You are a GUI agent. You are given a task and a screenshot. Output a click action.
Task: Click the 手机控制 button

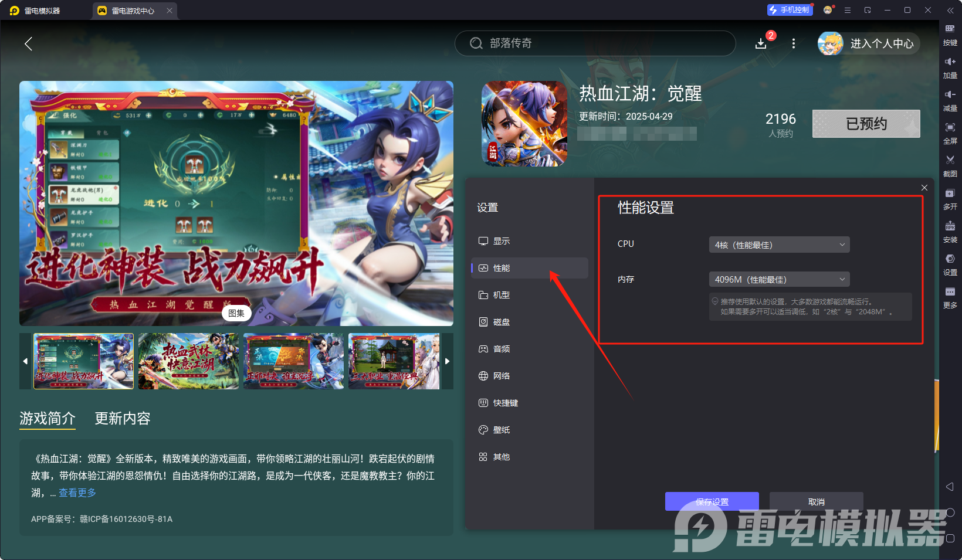(790, 10)
